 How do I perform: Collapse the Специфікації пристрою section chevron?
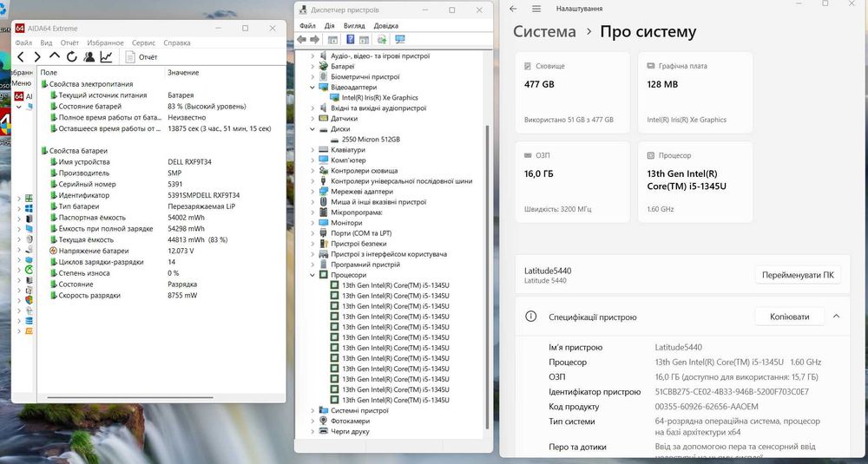836,317
